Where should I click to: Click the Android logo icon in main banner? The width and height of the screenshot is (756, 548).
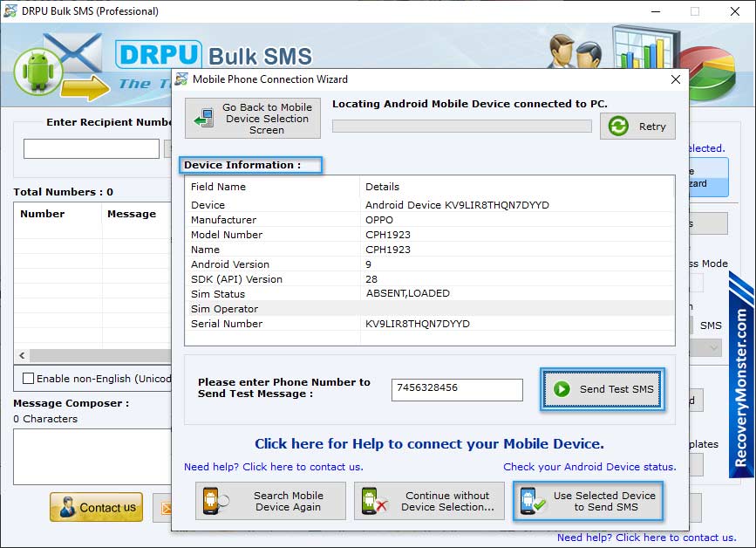tap(38, 72)
